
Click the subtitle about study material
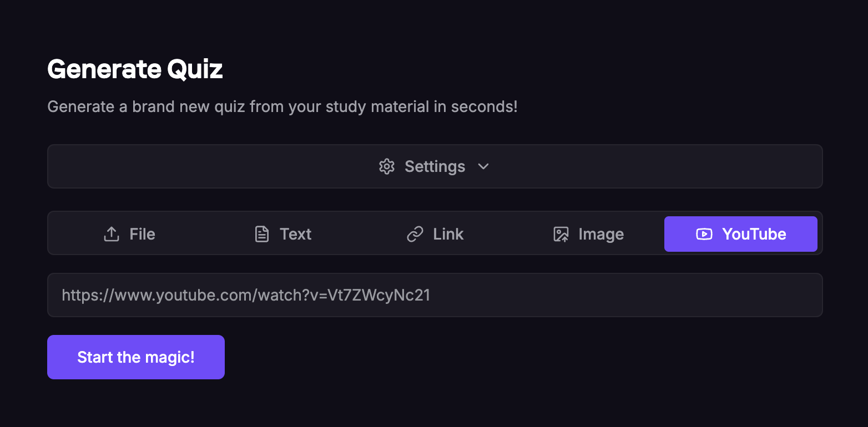[x=282, y=106]
